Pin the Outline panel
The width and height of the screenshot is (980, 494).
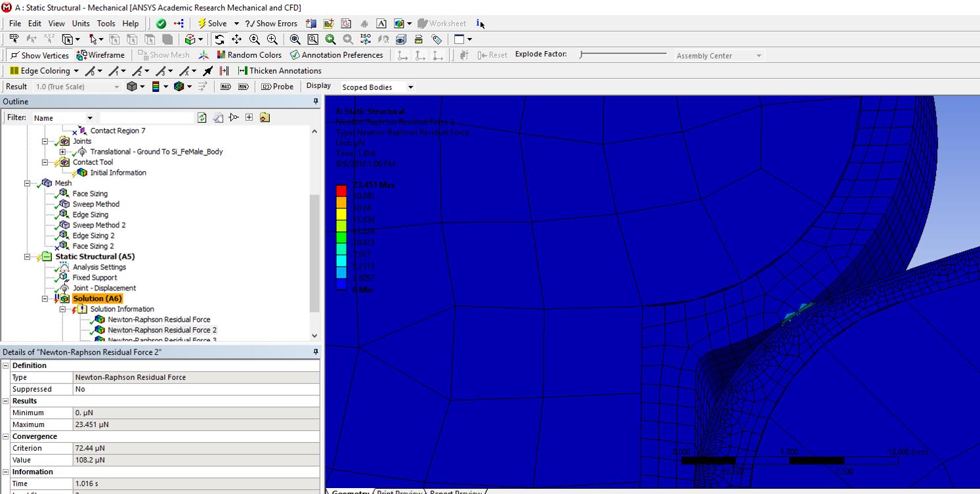pos(316,102)
